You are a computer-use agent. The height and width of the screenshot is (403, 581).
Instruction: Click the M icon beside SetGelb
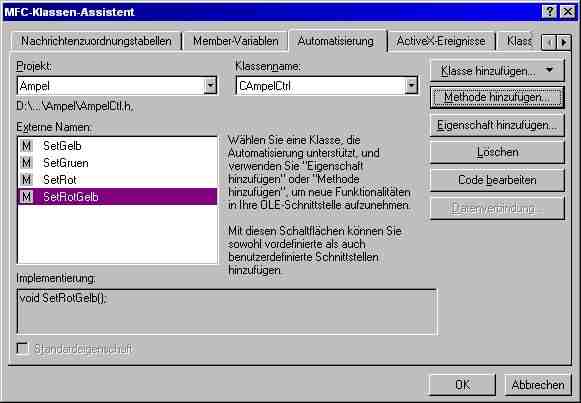(26, 146)
